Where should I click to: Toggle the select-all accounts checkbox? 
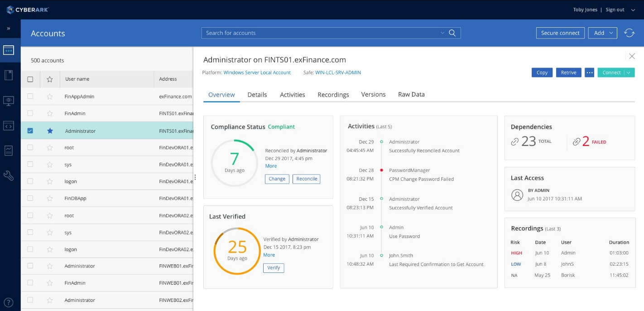click(30, 79)
